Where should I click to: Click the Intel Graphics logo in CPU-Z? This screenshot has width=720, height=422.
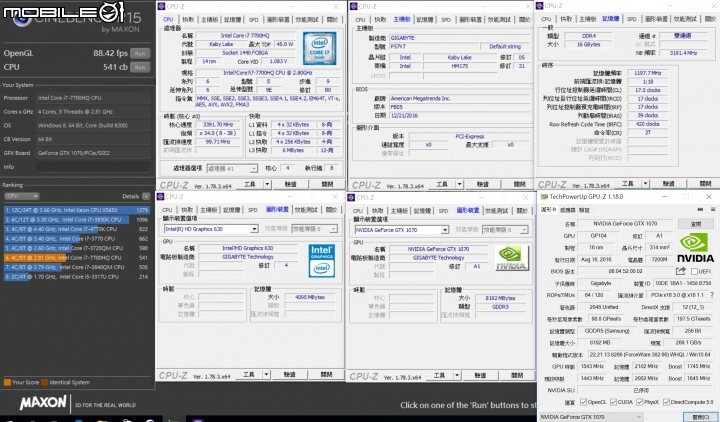(x=322, y=260)
